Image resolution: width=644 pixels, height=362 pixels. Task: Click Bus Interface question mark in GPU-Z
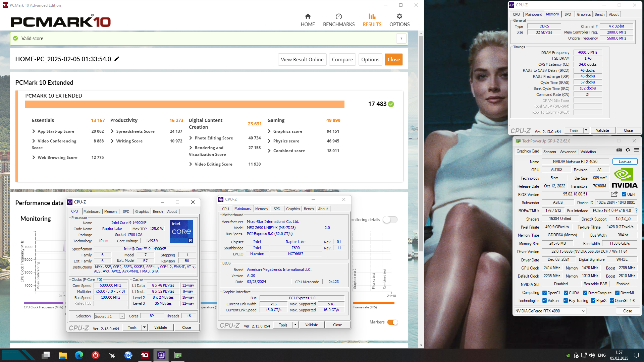click(x=636, y=210)
